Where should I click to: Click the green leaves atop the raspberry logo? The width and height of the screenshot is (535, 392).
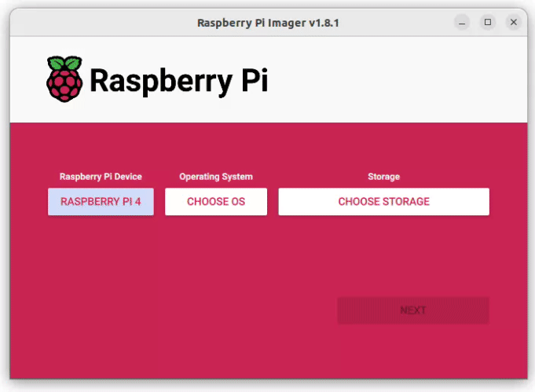(64, 62)
